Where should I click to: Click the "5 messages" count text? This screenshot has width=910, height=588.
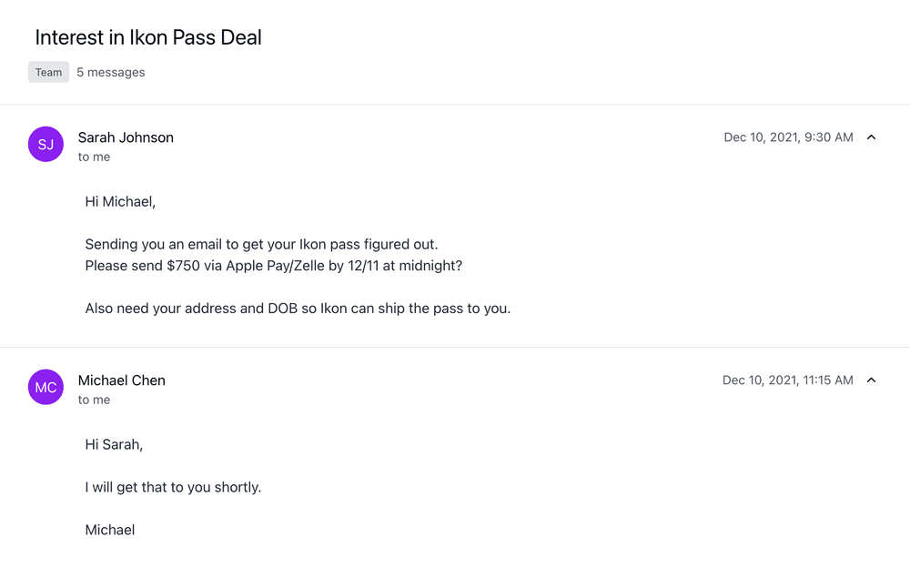click(x=110, y=73)
